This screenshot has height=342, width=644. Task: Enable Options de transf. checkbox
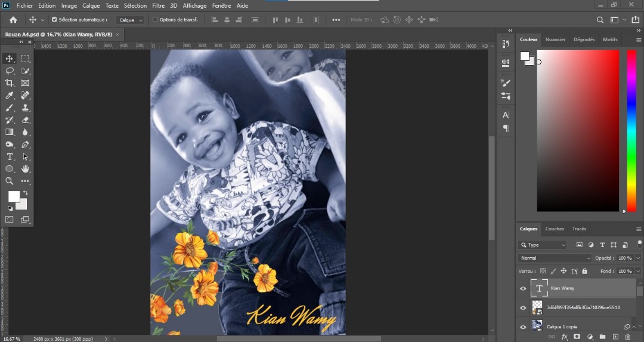coord(156,20)
